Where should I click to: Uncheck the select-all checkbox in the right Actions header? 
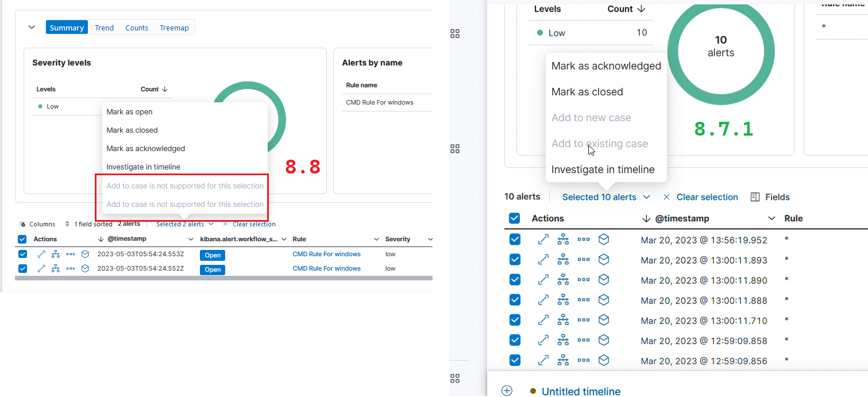515,218
